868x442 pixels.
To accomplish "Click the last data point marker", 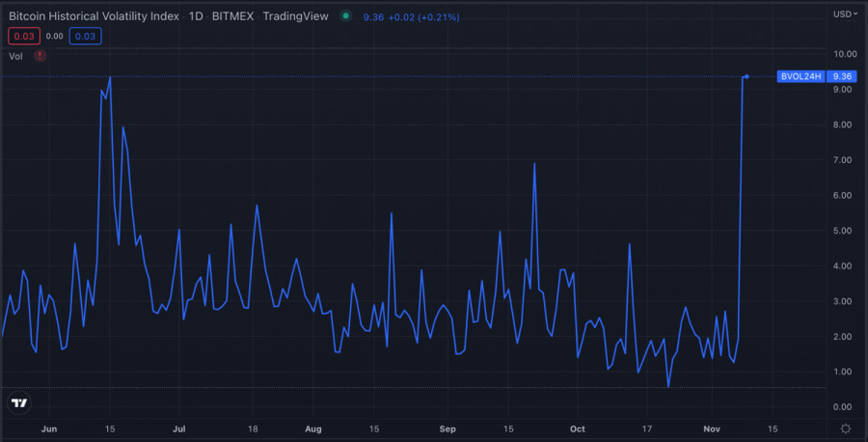I will [x=747, y=76].
